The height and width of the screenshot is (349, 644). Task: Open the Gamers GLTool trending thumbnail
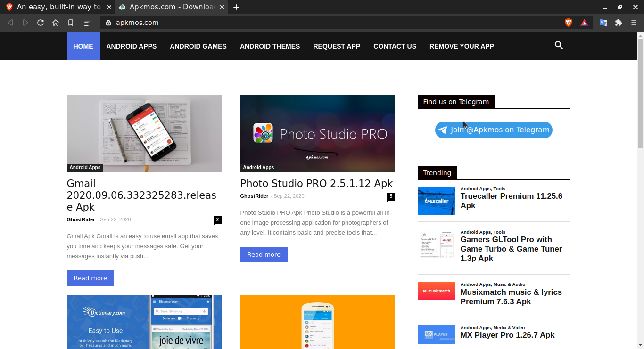(x=437, y=244)
